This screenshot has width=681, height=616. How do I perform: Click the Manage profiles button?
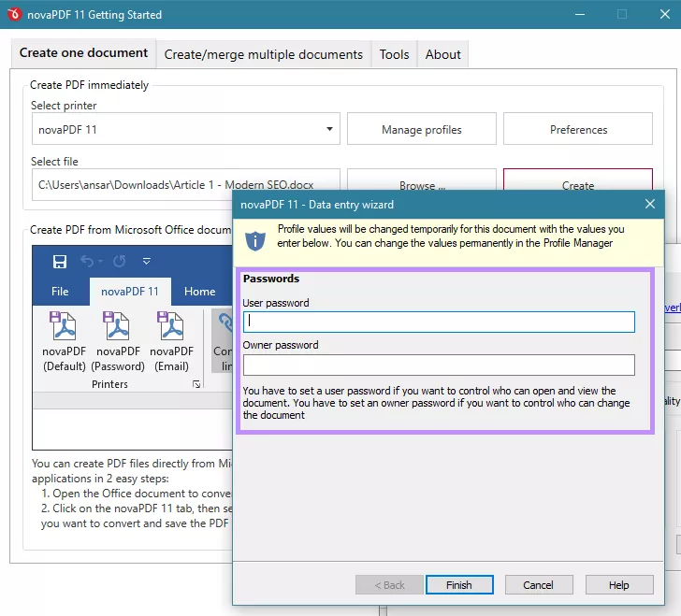coord(421,129)
